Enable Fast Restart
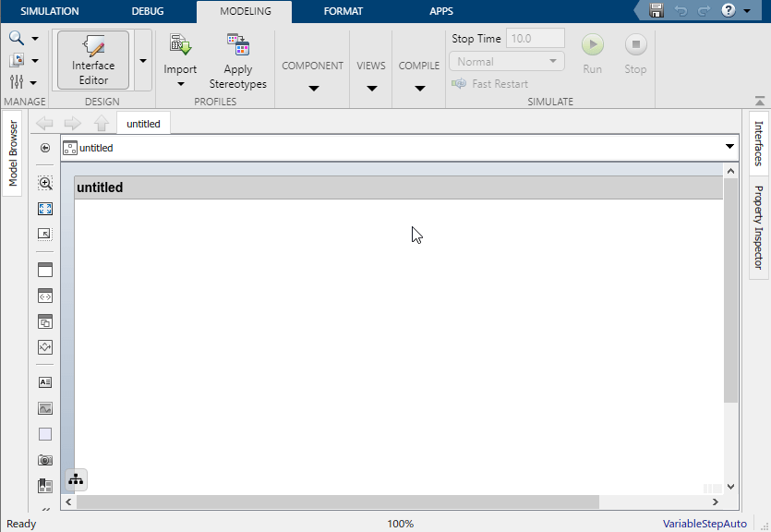The height and width of the screenshot is (532, 771). pyautogui.click(x=499, y=83)
